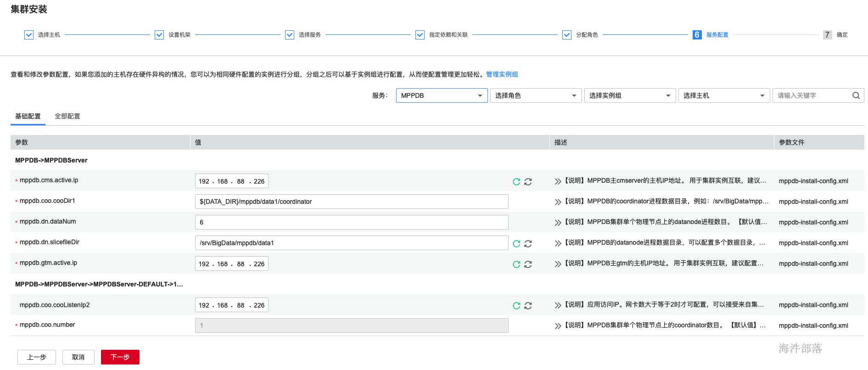Expand description for mppdb.coo.cooDir1
868x370 pixels.
coord(558,202)
